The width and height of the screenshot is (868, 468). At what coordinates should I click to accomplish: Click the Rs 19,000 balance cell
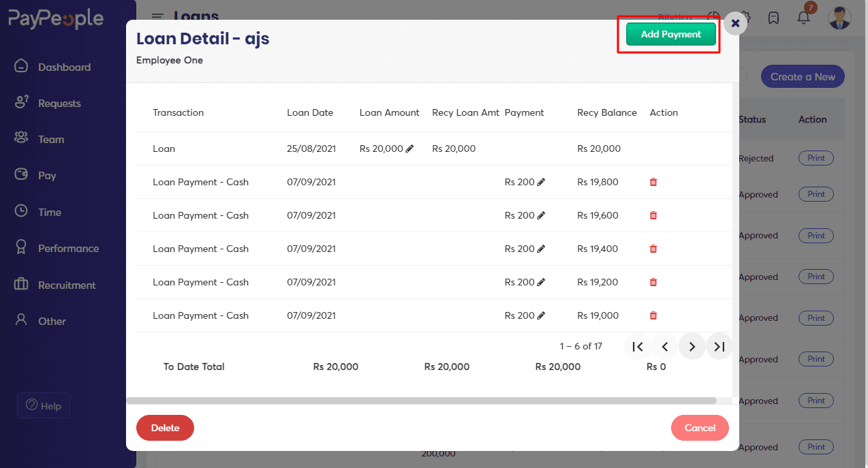(x=598, y=315)
